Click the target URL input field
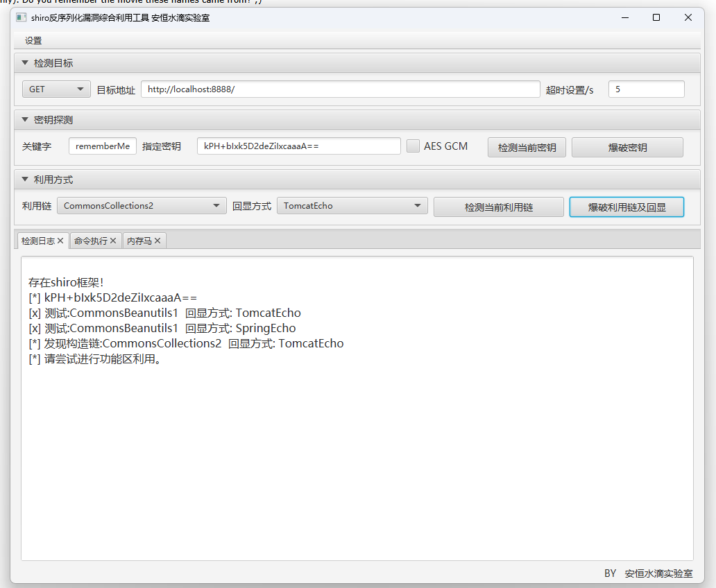Viewport: 716px width, 588px height. point(340,89)
